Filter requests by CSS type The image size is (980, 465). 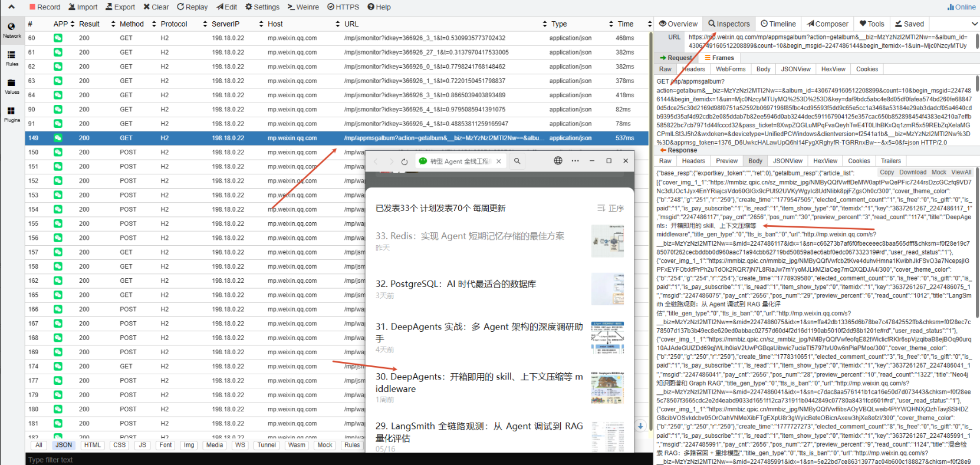pos(119,446)
